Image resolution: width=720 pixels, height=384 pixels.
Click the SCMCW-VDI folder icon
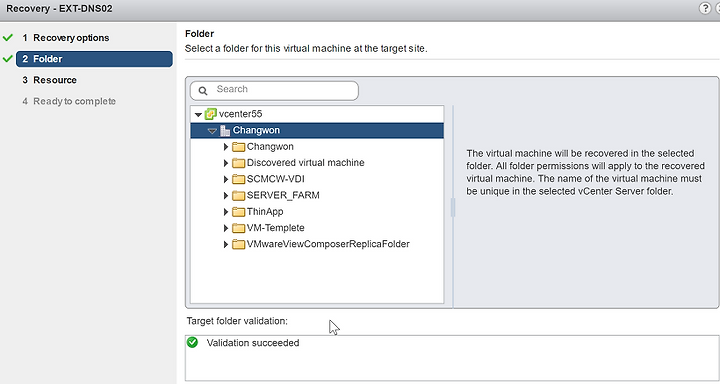[238, 179]
